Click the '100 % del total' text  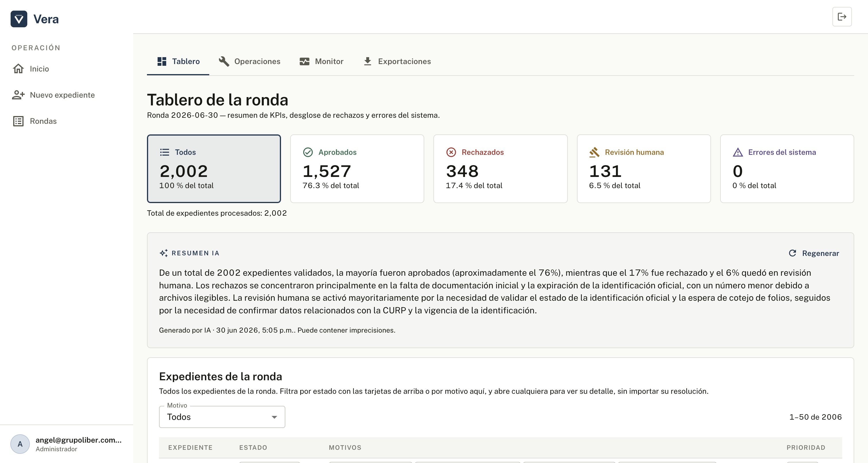tap(186, 186)
